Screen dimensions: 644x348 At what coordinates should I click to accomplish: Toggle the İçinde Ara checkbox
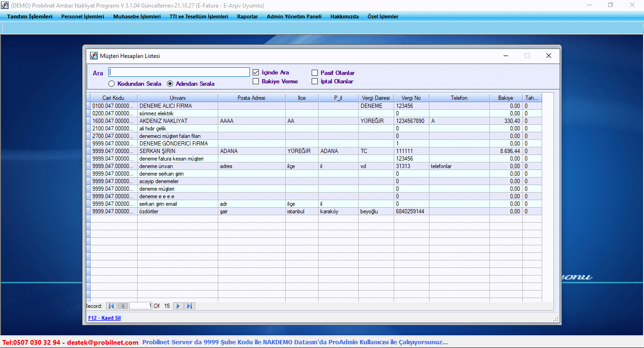(256, 73)
